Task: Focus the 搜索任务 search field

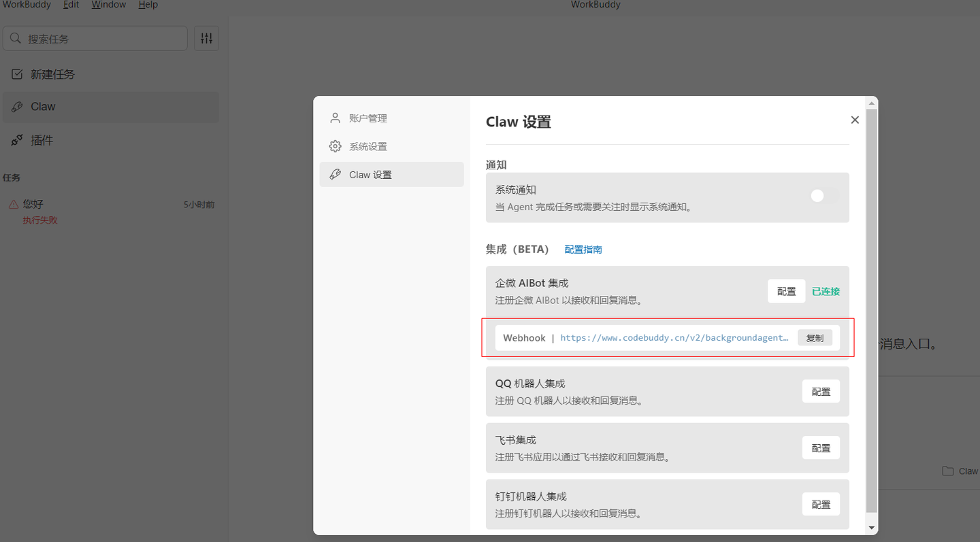Action: [x=95, y=39]
